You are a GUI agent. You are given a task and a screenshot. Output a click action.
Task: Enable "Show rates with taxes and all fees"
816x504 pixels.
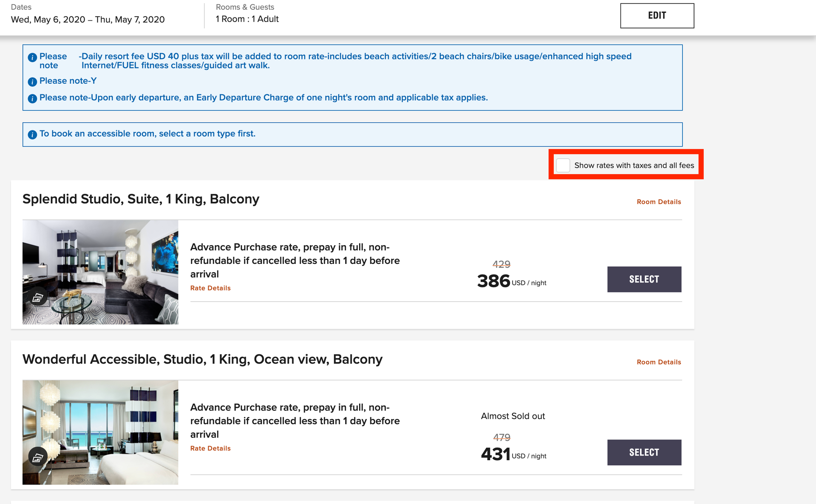563,165
